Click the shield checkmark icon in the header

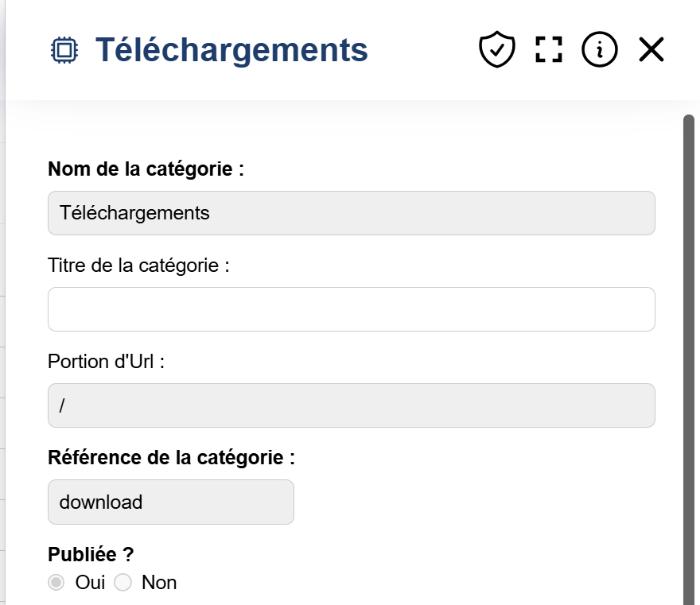click(496, 48)
